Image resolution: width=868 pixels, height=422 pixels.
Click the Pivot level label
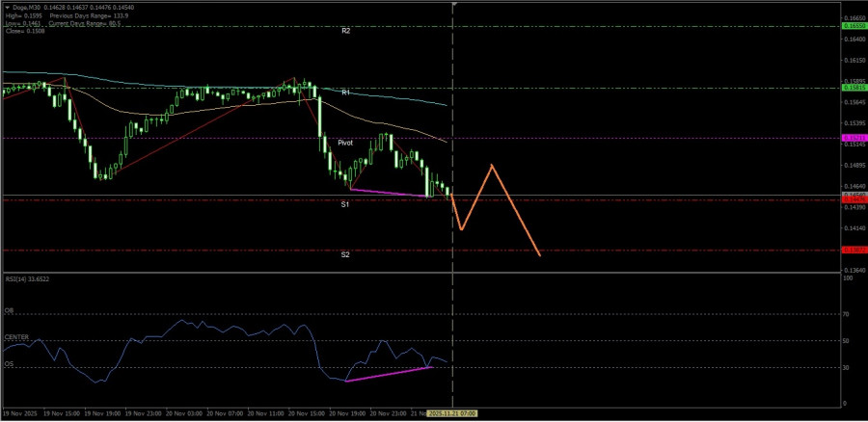click(345, 143)
